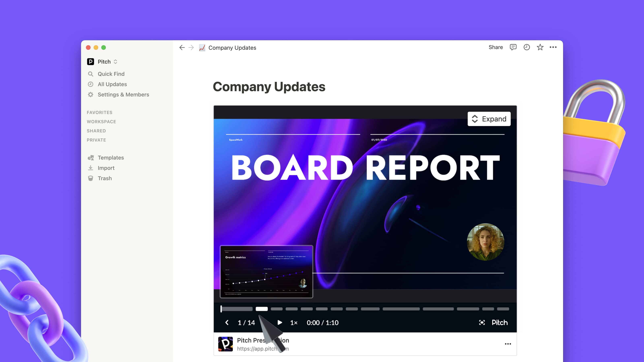Open Trash from sidebar
Screen dimensions: 644x362
104,178
